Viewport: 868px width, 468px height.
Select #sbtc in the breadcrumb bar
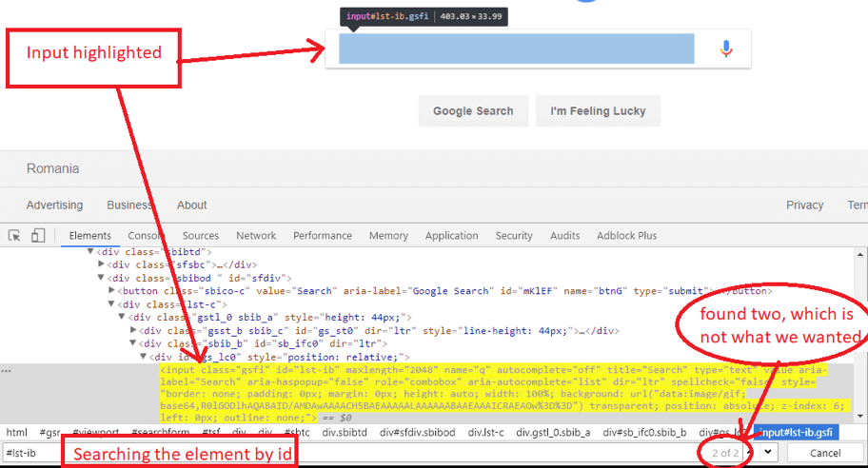[x=297, y=433]
